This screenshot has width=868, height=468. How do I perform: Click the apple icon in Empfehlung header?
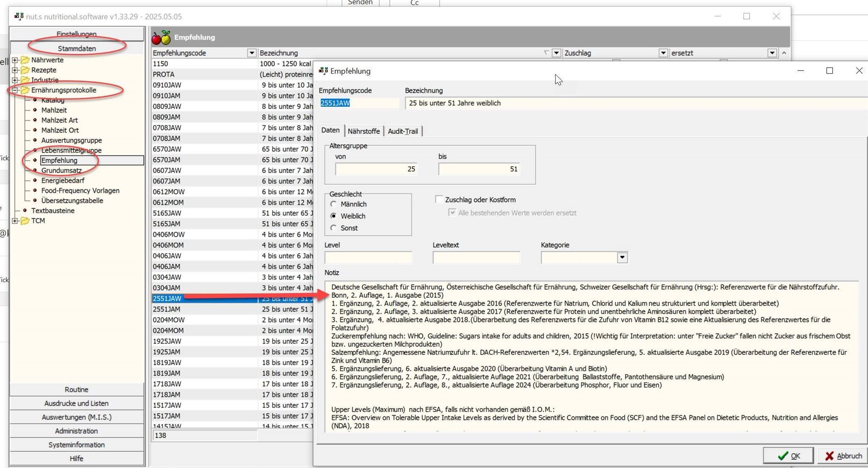(161, 37)
